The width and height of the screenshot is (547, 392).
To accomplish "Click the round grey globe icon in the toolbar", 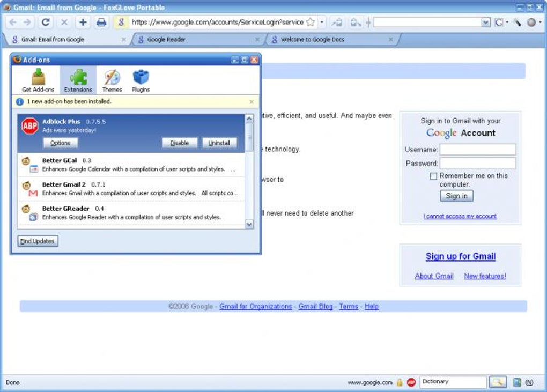I will (x=531, y=23).
